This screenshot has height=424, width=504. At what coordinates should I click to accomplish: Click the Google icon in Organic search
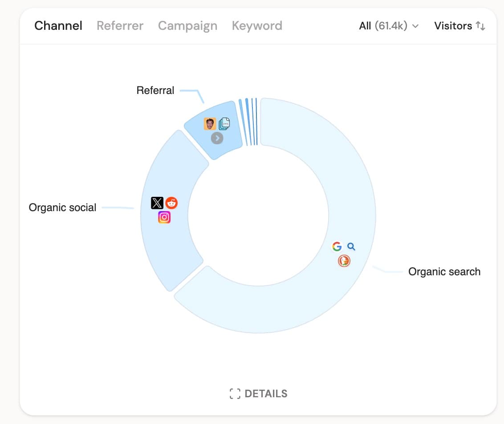click(337, 247)
